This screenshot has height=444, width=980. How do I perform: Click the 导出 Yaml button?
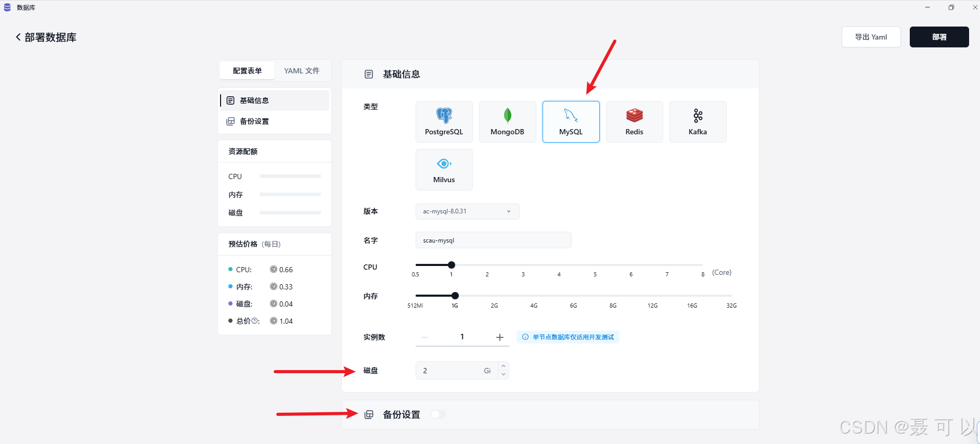click(x=871, y=37)
